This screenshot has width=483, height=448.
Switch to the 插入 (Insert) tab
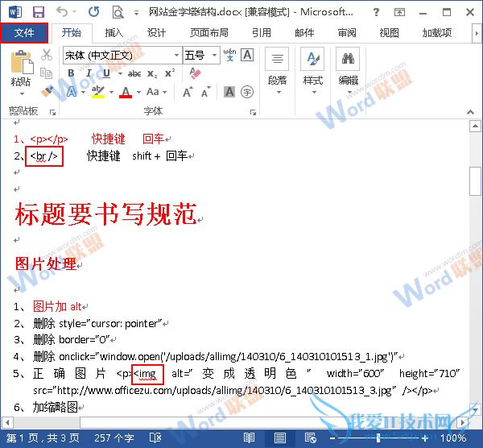pos(114,33)
